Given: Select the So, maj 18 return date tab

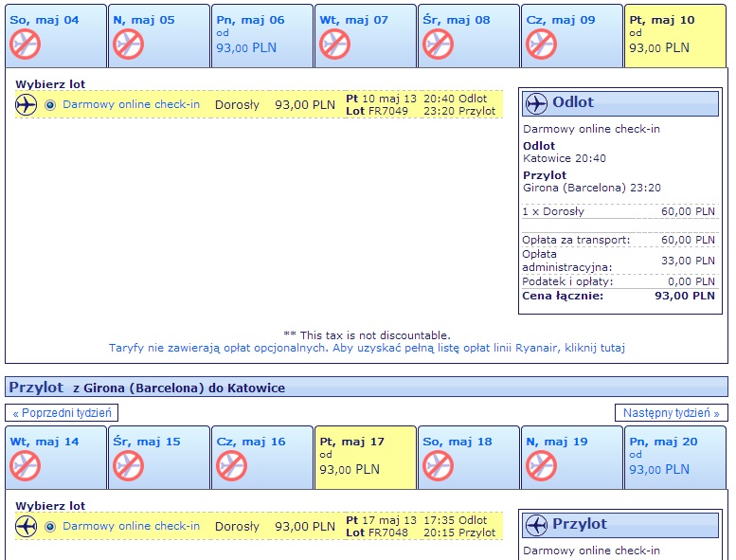Looking at the screenshot, I should tap(469, 458).
